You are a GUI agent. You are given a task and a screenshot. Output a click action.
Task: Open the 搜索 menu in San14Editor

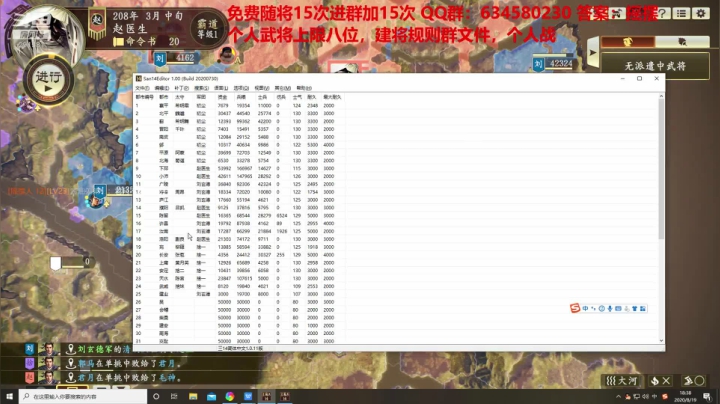201,88
